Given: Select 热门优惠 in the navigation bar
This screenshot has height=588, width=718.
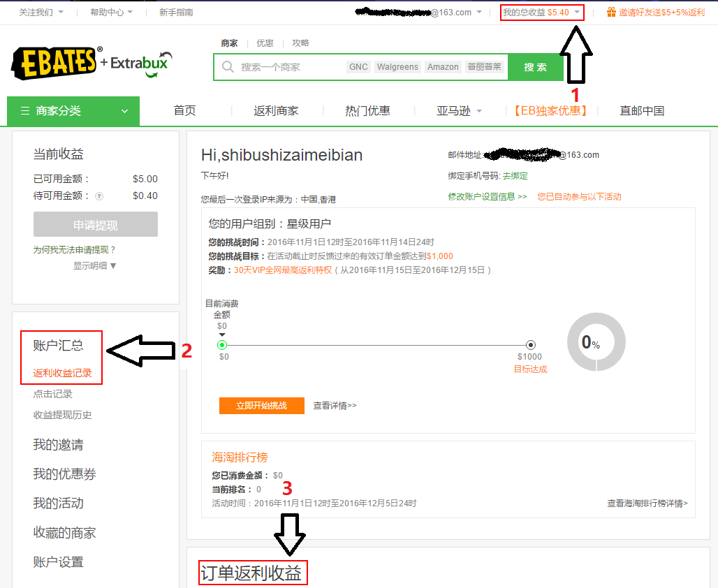Looking at the screenshot, I should click(x=368, y=110).
